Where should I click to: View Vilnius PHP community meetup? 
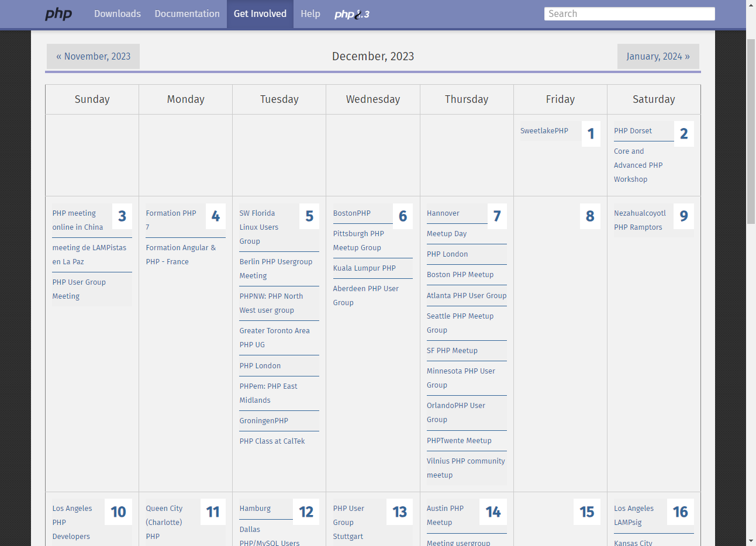pyautogui.click(x=466, y=468)
